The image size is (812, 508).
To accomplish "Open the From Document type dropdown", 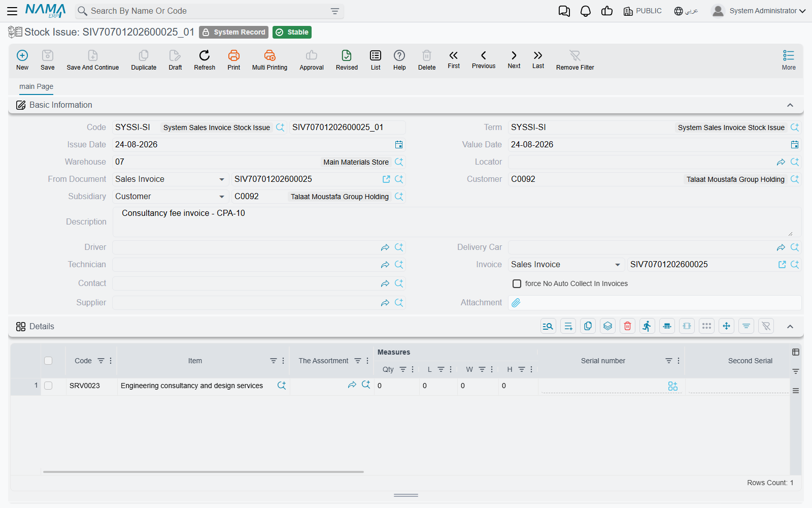I will point(170,179).
